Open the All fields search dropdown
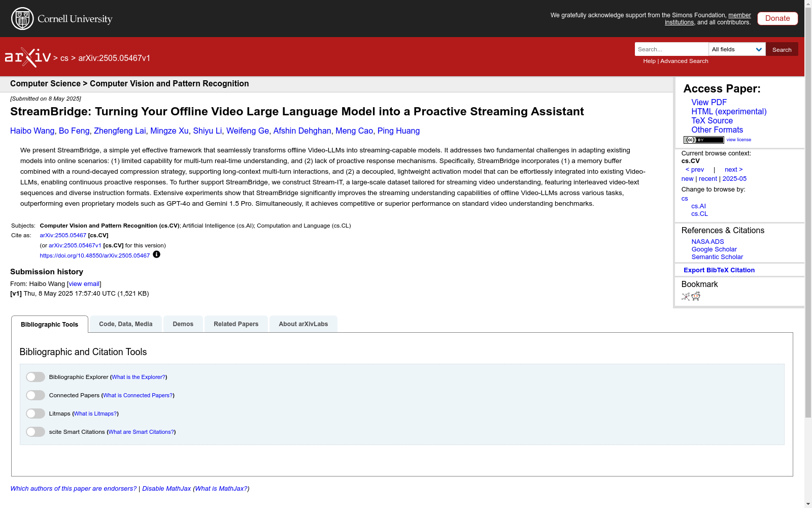 click(737, 49)
